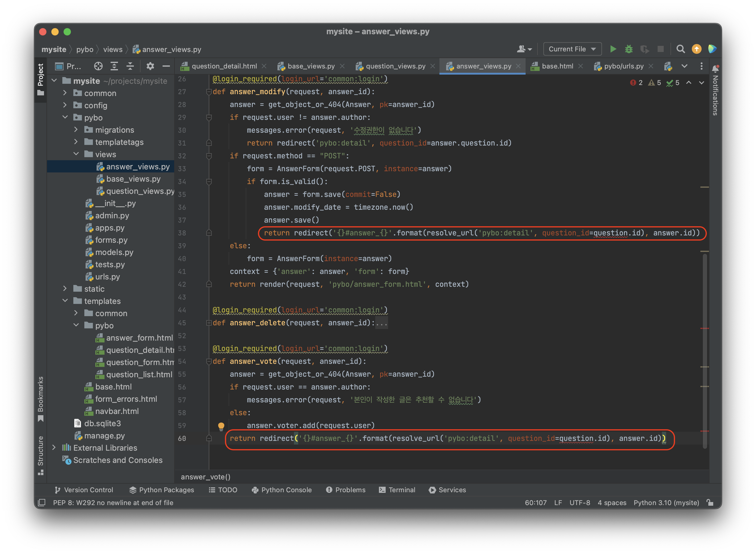The height and width of the screenshot is (554, 756).
Task: Toggle the read-only lock icon in the status bar
Action: pos(710,502)
